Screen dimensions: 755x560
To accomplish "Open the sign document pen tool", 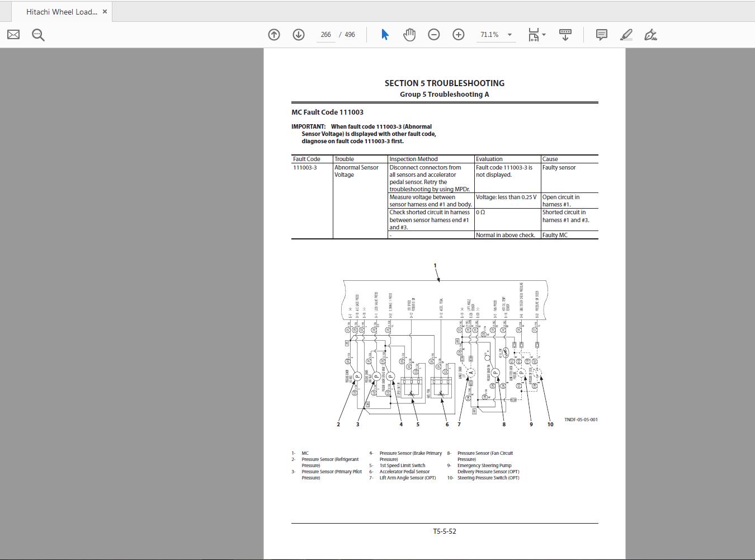I will coord(650,35).
